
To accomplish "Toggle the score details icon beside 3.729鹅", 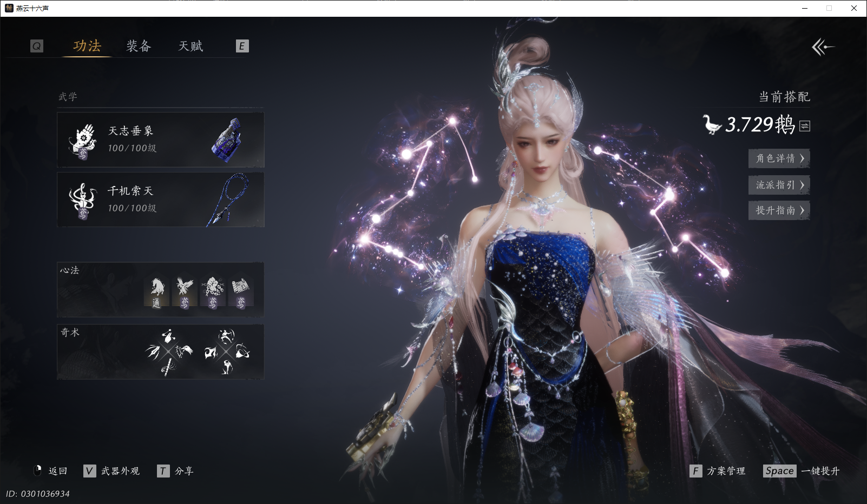I will pos(805,126).
